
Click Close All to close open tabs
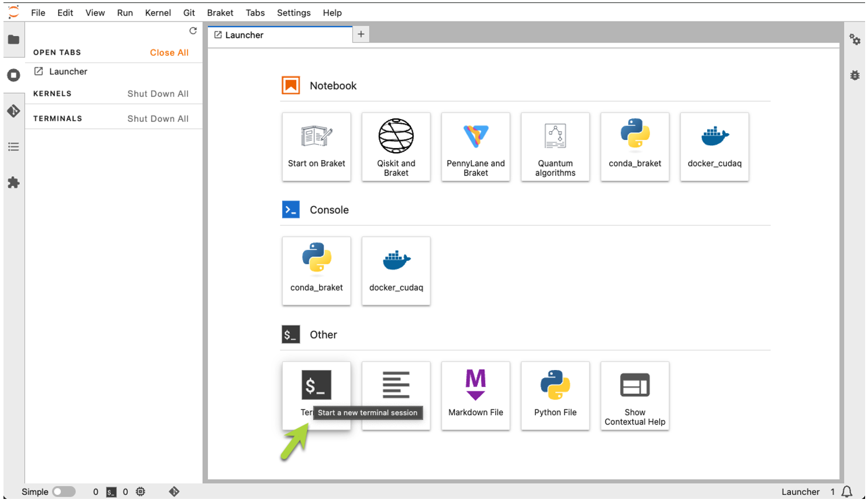click(x=169, y=52)
